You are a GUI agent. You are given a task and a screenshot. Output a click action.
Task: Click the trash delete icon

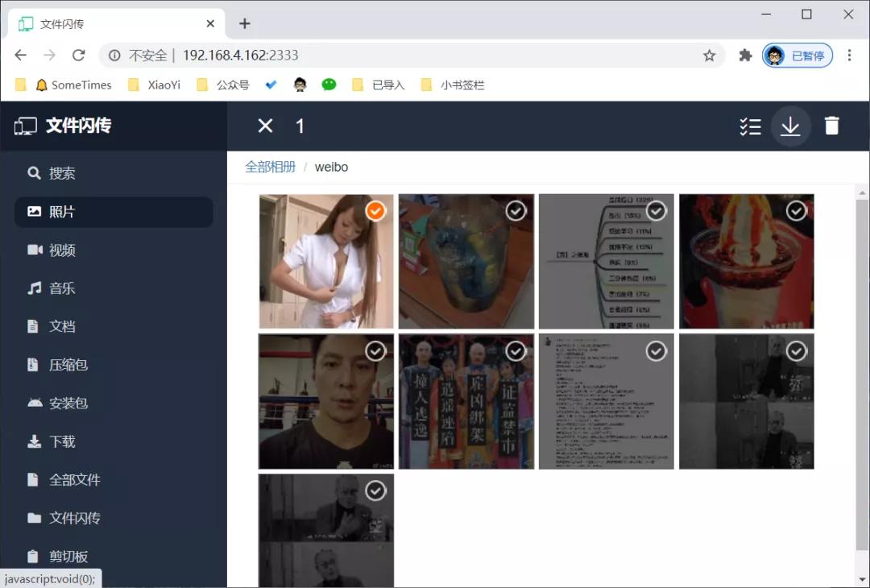(x=831, y=126)
